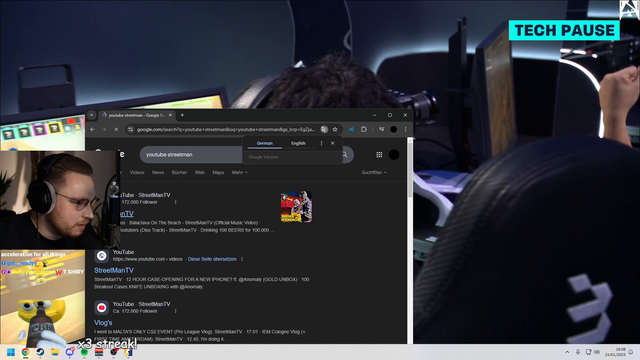Open the Chrome profile avatar
The image size is (640, 360).
[x=393, y=129]
